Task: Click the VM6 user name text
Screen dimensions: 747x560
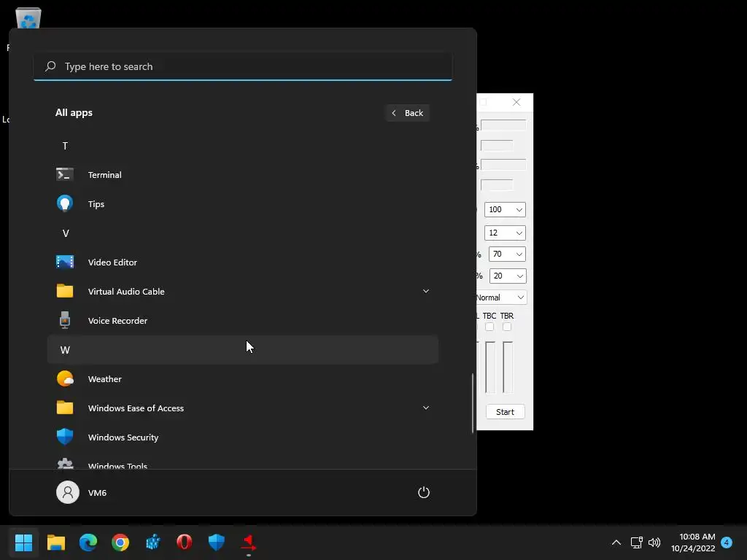Action: [x=97, y=492]
